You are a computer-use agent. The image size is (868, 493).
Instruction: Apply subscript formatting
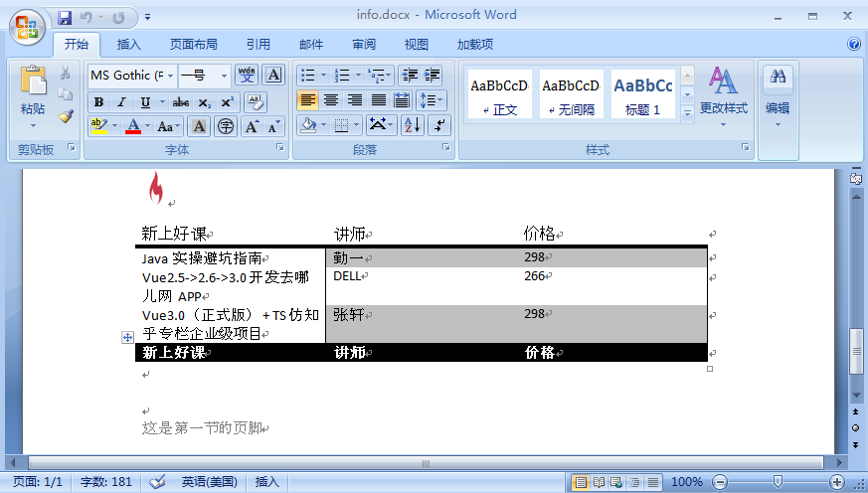click(204, 102)
